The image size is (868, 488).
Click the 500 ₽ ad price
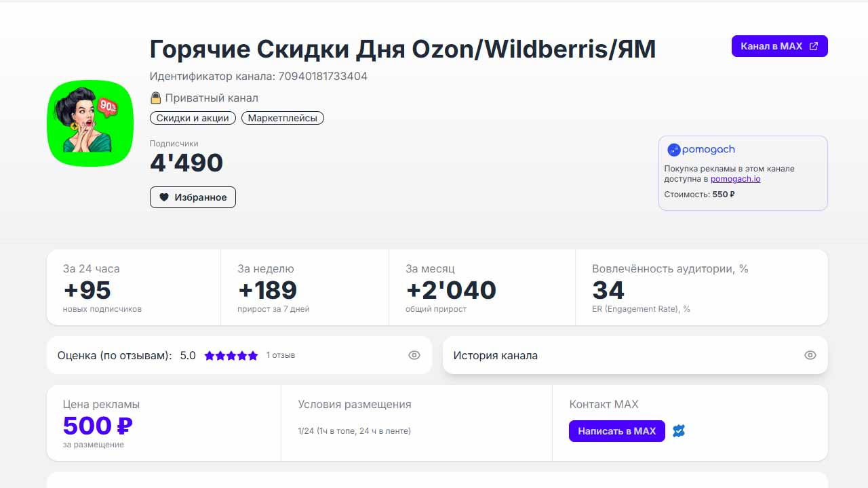98,426
